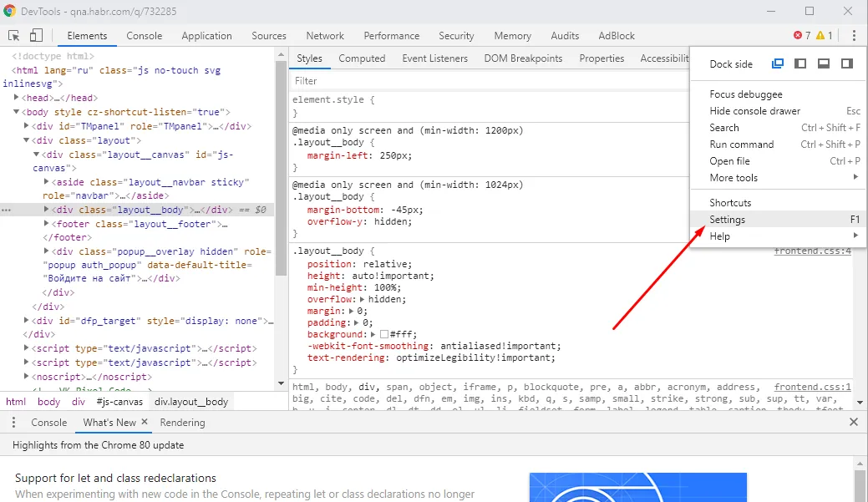This screenshot has height=502, width=868.
Task: Select the Computed styles tab
Action: (x=362, y=58)
